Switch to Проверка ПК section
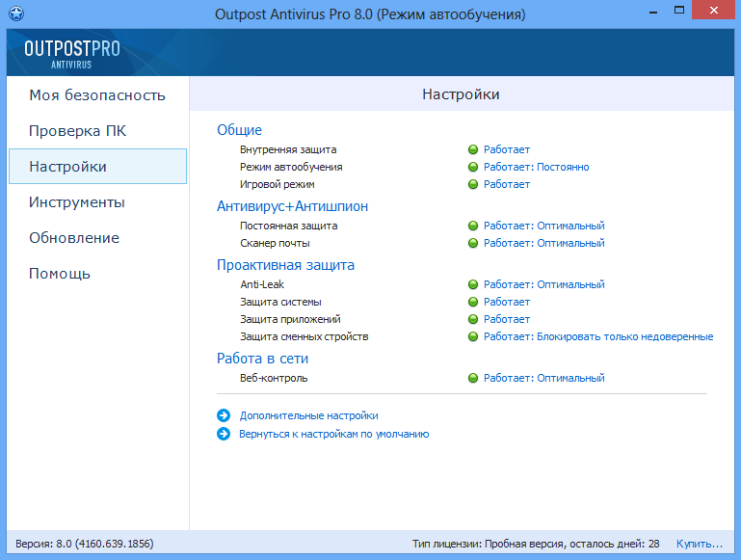The height and width of the screenshot is (560, 741). tap(77, 131)
